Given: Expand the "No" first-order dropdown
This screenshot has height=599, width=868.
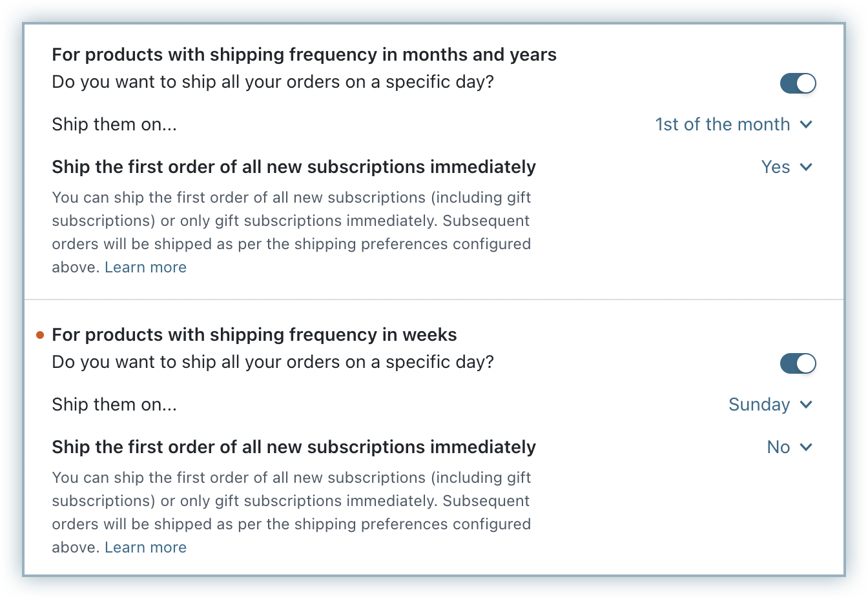Looking at the screenshot, I should pos(779,447).
